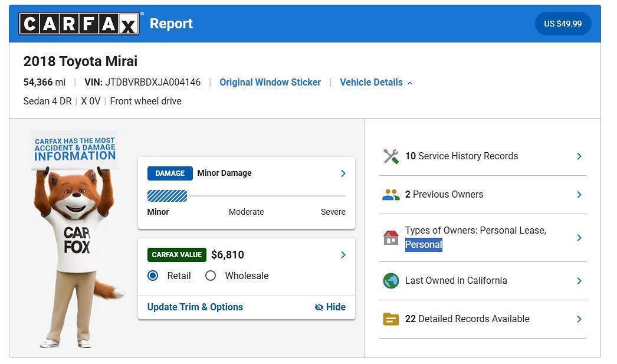Screen dimensions: 617x364
Task: Click the green CARFAX VALUE badge
Action: coord(177,255)
